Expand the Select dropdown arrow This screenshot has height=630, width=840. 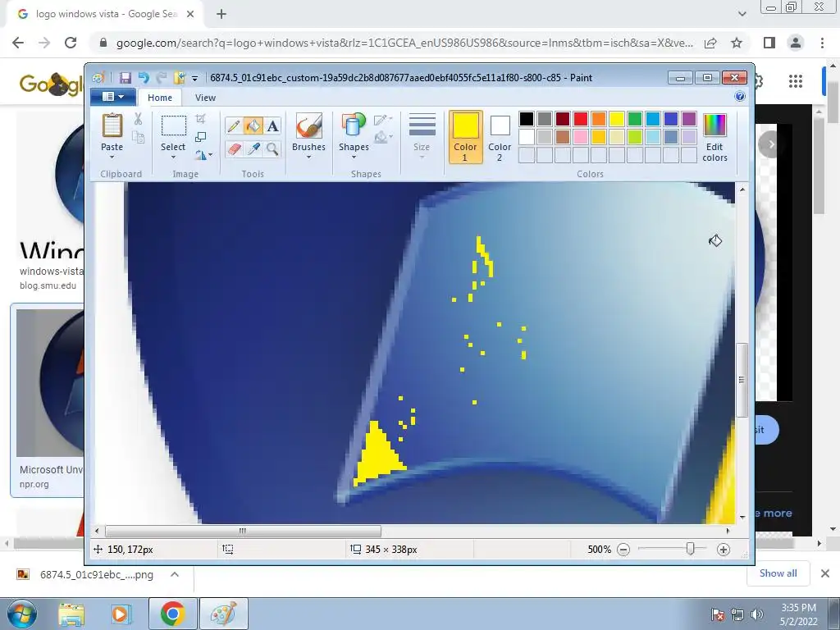click(173, 157)
